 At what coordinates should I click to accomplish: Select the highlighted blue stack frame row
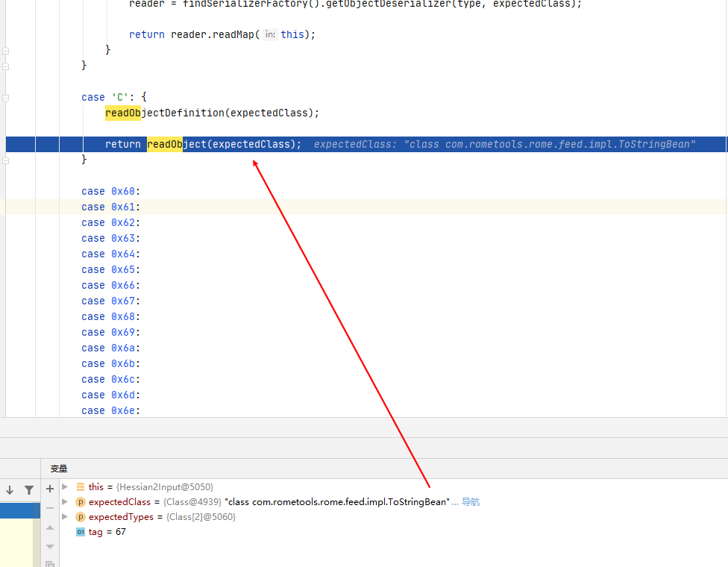click(x=20, y=510)
